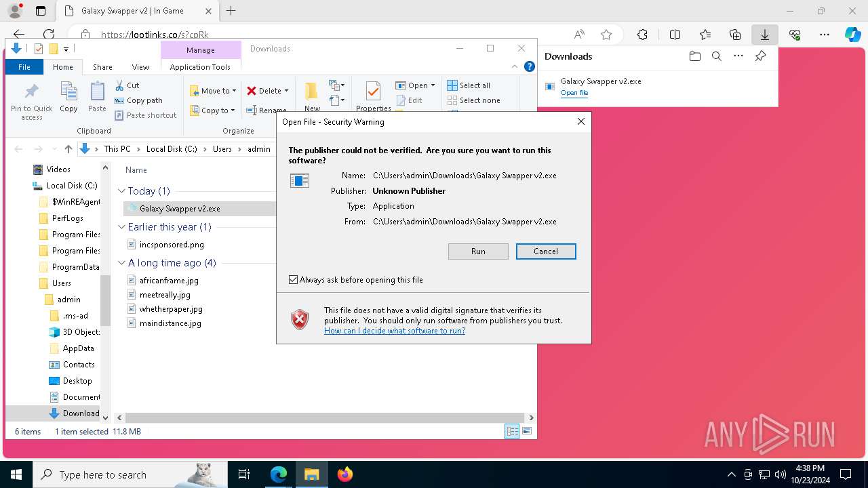Click Run in the security warning
Image resolution: width=868 pixels, height=488 pixels.
pyautogui.click(x=478, y=251)
